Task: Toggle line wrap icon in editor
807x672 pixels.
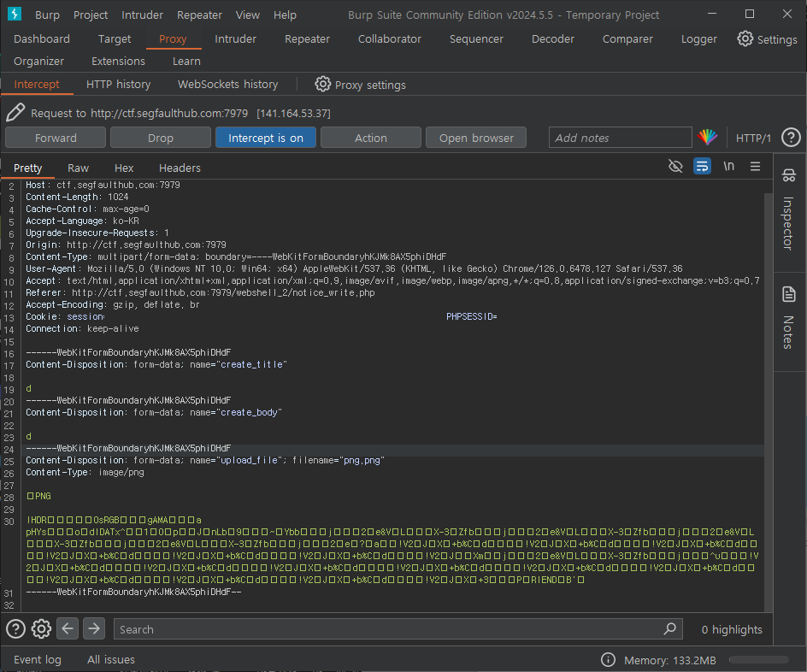Action: click(x=702, y=166)
